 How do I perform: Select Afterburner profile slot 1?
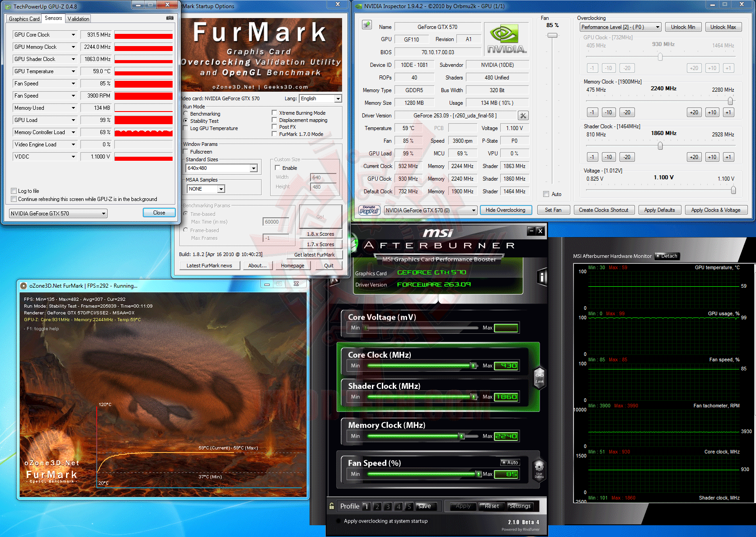click(366, 507)
